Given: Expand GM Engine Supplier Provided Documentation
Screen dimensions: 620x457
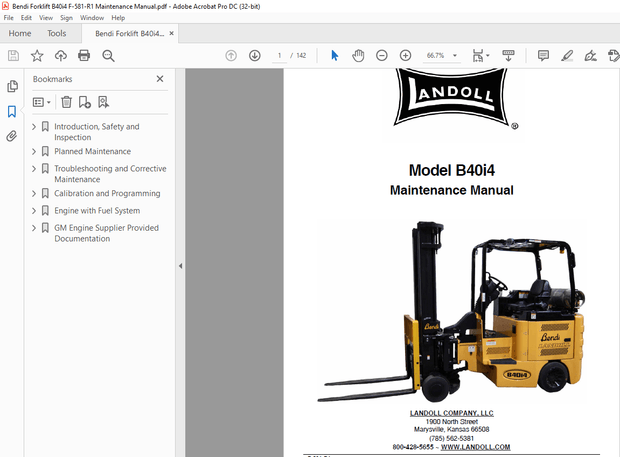Looking at the screenshot, I should [x=34, y=228].
